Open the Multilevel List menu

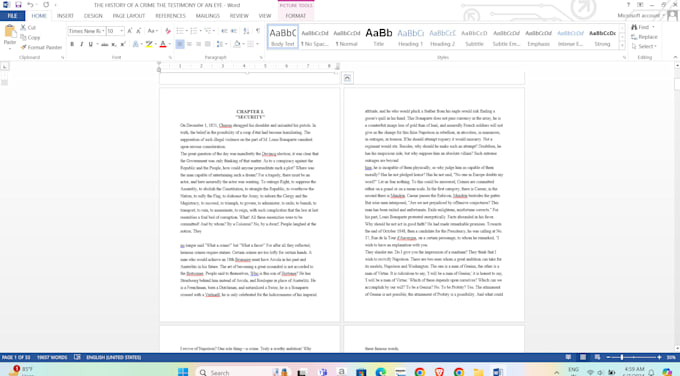209,31
